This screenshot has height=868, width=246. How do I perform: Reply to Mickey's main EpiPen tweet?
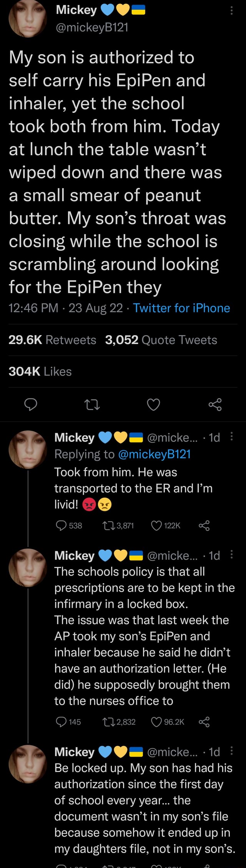pos(31,404)
